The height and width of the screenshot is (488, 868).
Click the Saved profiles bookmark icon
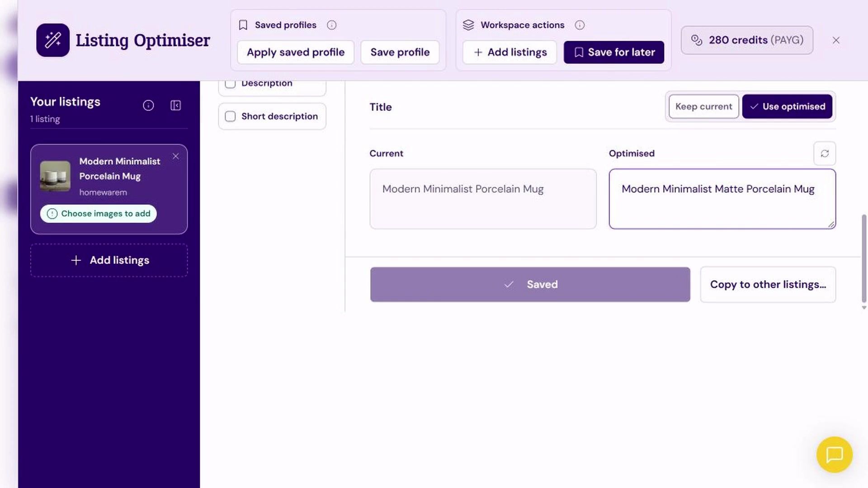click(243, 25)
